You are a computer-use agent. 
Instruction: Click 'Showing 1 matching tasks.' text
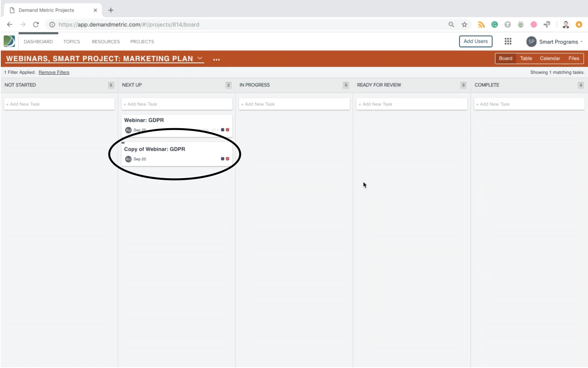coord(557,72)
